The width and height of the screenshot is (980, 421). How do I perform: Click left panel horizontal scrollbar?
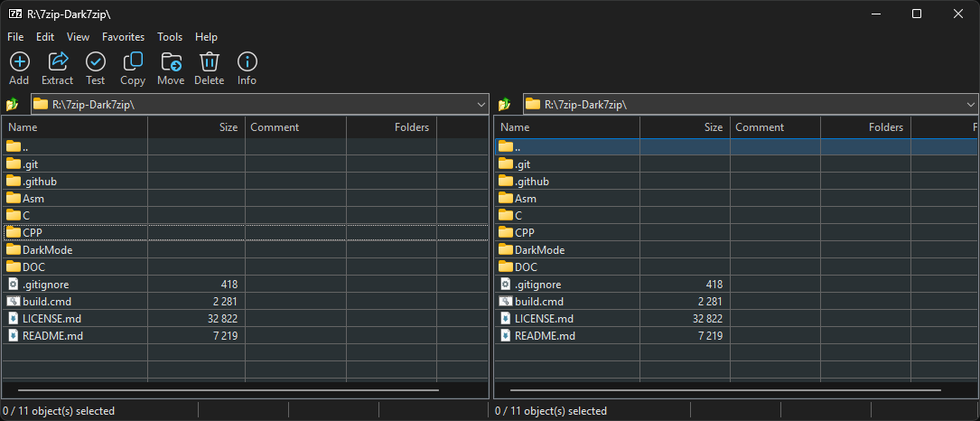pyautogui.click(x=229, y=390)
